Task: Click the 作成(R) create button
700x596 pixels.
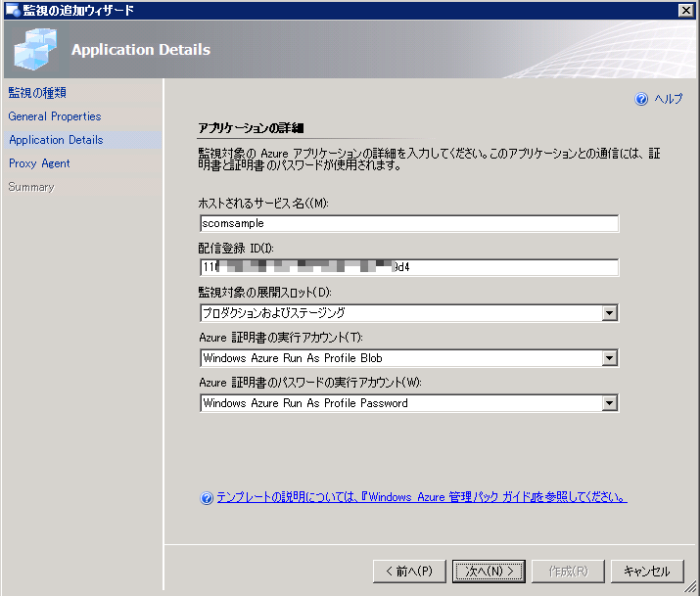Action: [x=568, y=571]
